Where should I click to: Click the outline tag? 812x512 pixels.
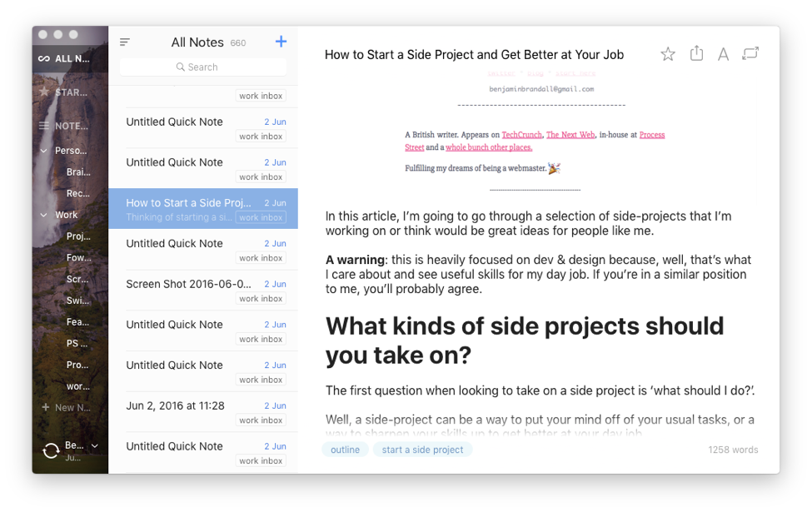(x=345, y=450)
